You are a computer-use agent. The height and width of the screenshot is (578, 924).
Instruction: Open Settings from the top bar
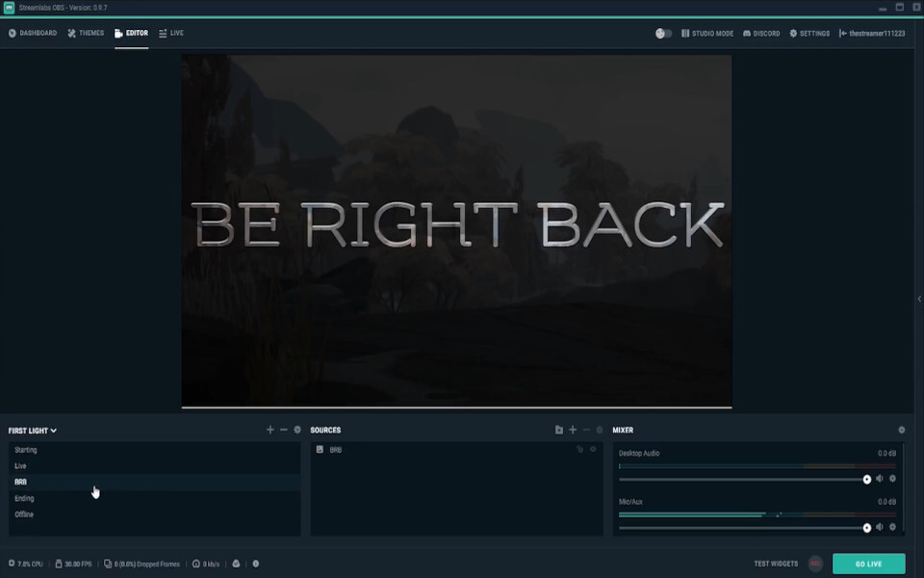click(x=809, y=34)
